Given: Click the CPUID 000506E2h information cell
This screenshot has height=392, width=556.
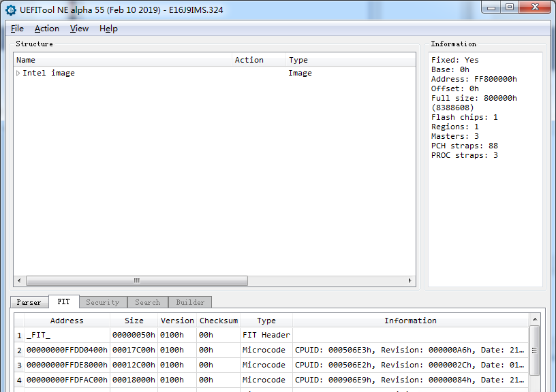Looking at the screenshot, I should click(411, 365).
